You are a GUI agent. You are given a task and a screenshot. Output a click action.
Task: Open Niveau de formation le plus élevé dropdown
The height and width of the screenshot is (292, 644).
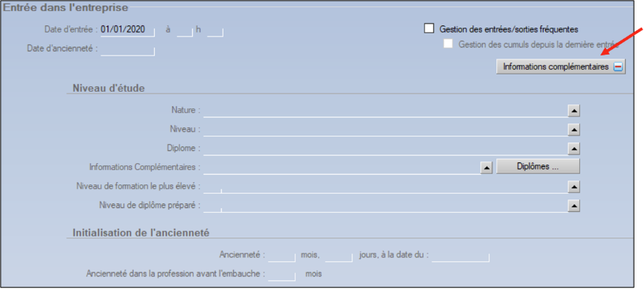(x=574, y=187)
